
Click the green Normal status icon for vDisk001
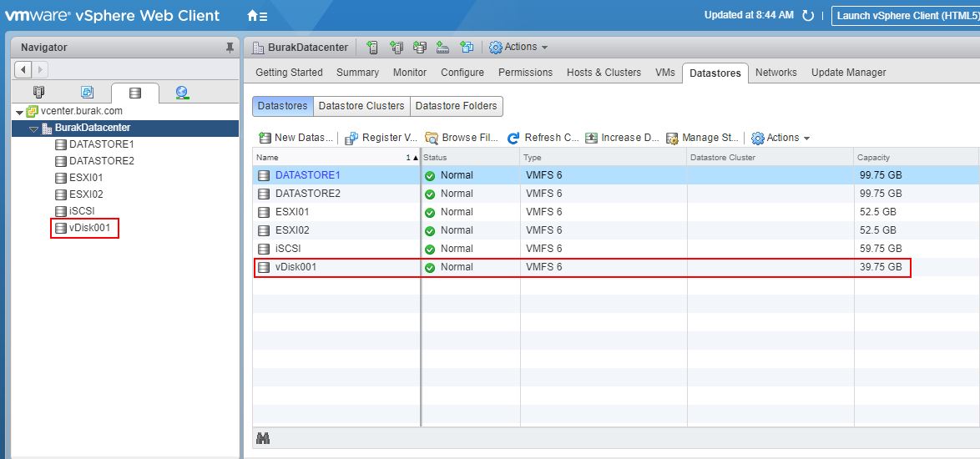pyautogui.click(x=430, y=267)
